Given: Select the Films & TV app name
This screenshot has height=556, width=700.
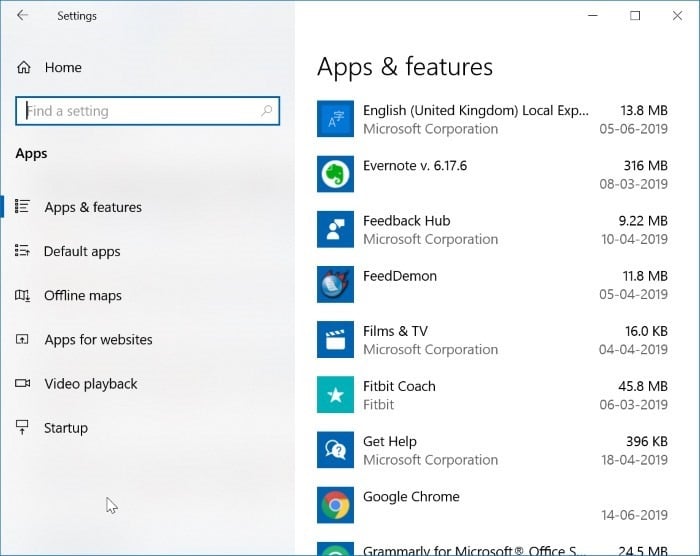Looking at the screenshot, I should tap(395, 331).
